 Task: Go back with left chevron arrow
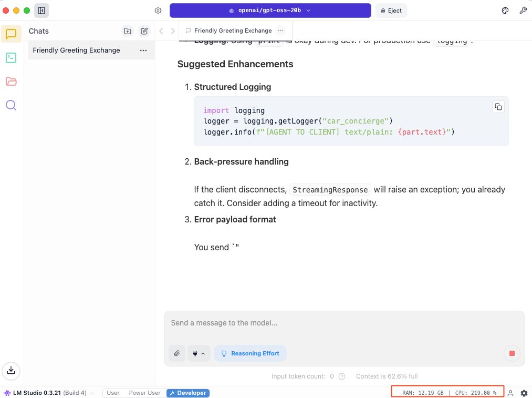[x=161, y=31]
